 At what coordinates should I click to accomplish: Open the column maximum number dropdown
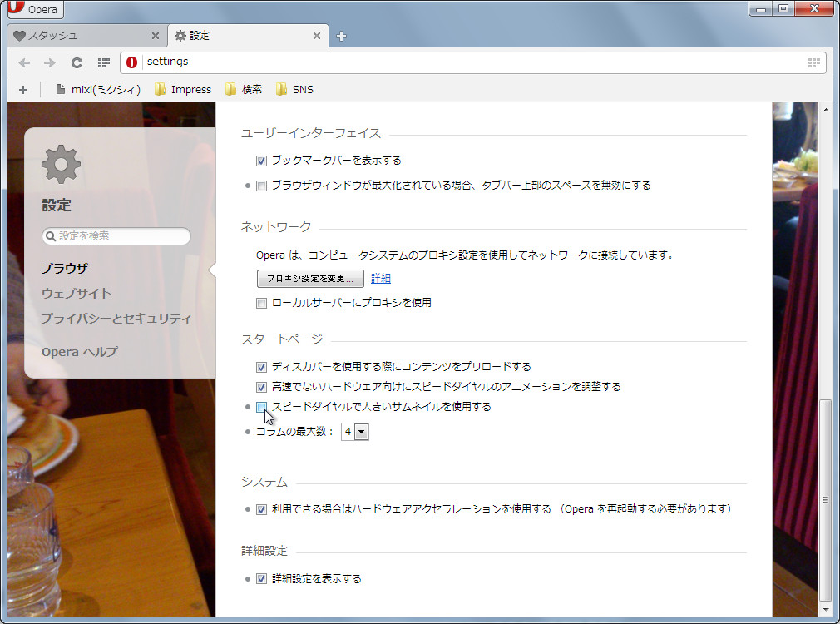tap(361, 431)
